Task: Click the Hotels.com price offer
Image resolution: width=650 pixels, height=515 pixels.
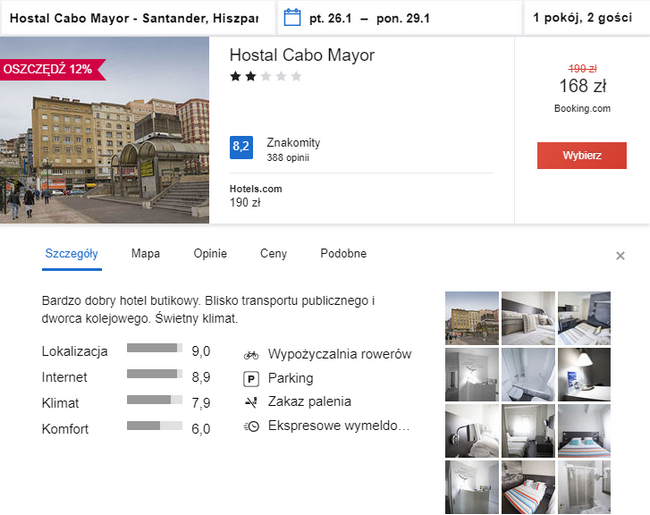Action: point(256,196)
